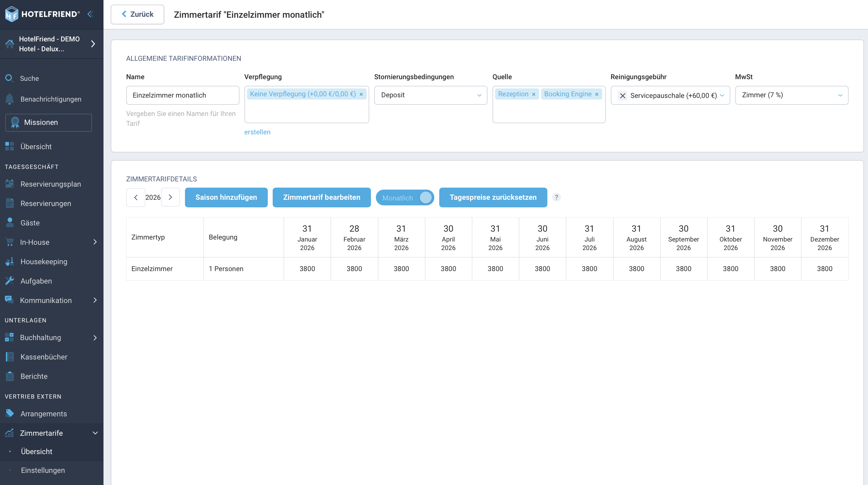868x485 pixels.
Task: Click the help question mark icon
Action: coord(556,197)
